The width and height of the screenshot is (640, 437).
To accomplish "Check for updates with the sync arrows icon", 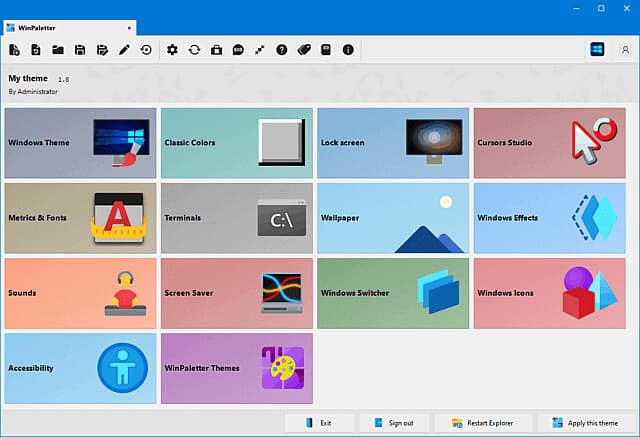I will tap(194, 50).
